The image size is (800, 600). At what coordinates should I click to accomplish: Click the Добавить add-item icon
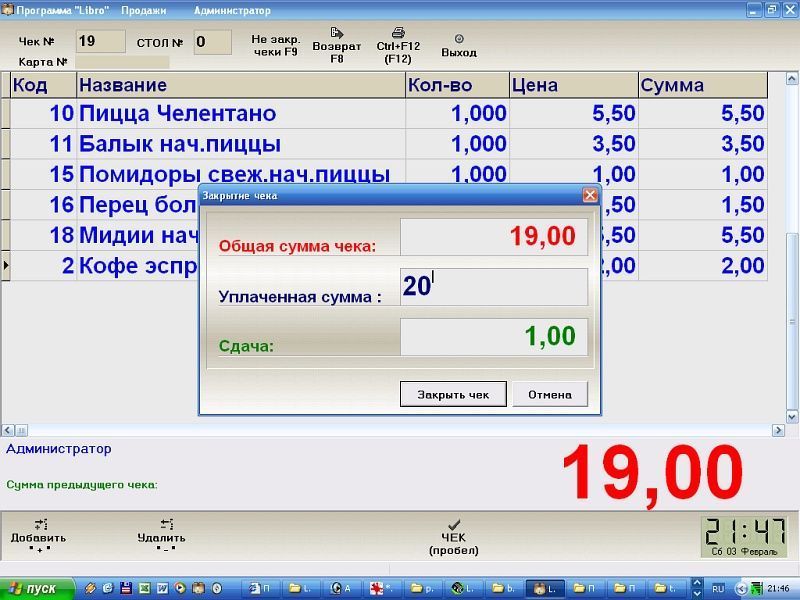pos(40,524)
